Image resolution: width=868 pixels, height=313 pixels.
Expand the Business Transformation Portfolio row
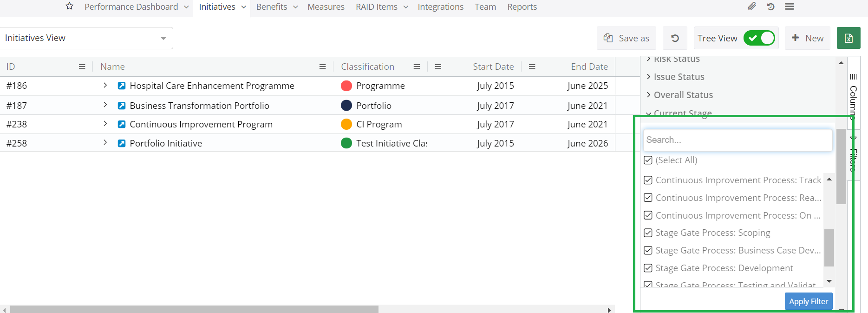coord(105,105)
